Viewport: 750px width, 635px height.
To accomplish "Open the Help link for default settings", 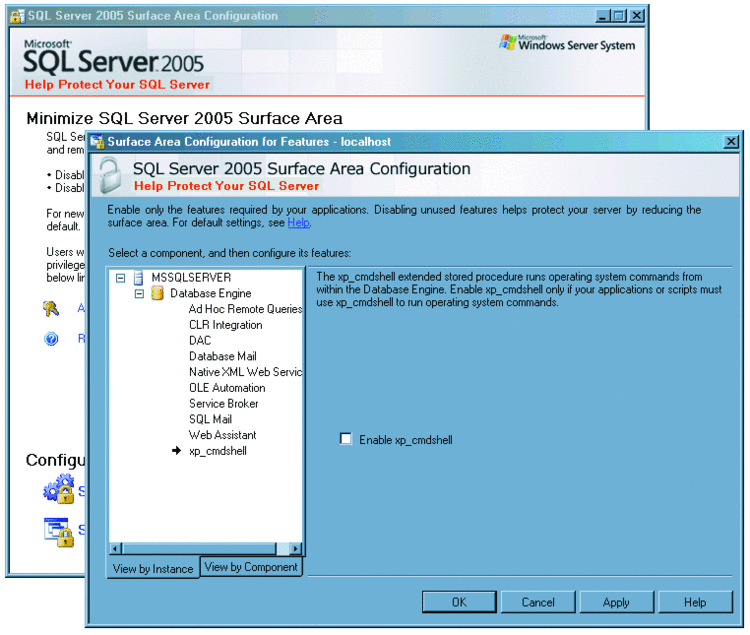I will (299, 223).
